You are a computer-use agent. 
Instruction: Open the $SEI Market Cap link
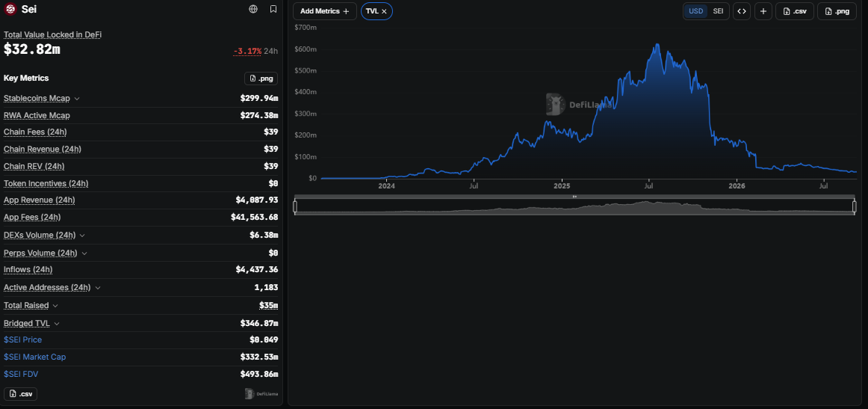point(35,357)
